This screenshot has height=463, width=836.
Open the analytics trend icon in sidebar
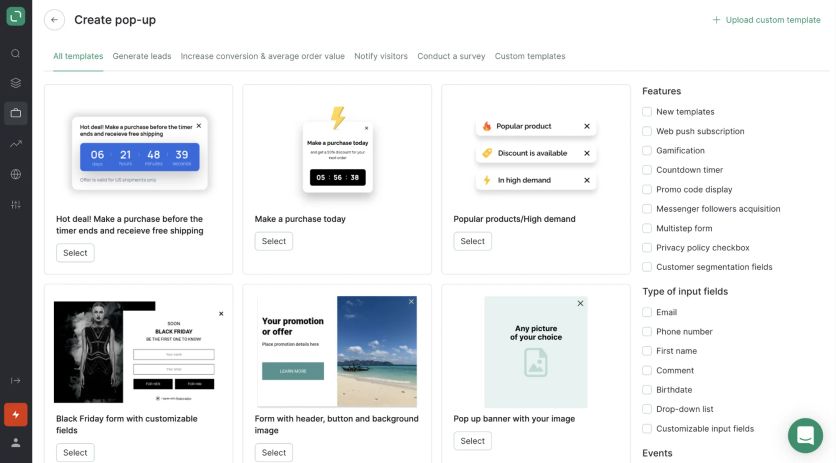(x=15, y=143)
